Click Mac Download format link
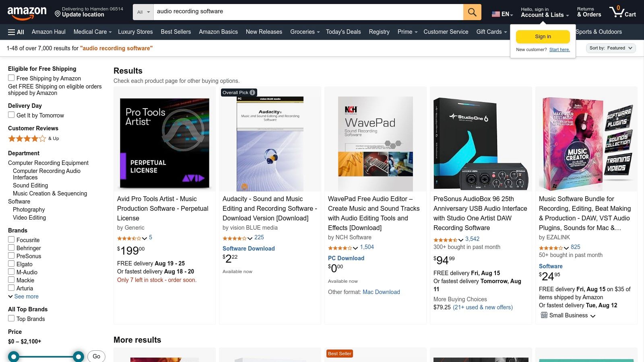644x362 pixels. coord(381,292)
